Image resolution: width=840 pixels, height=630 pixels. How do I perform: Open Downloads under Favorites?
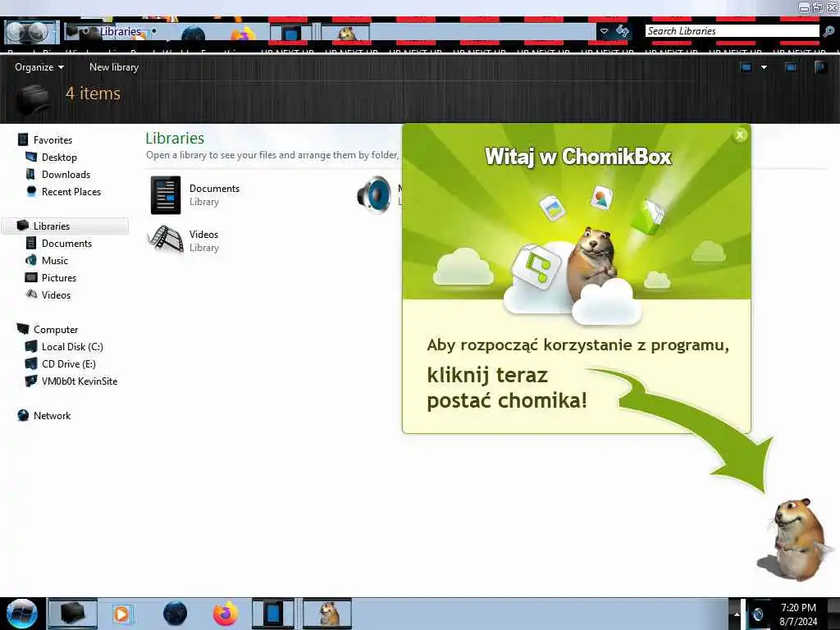click(66, 174)
